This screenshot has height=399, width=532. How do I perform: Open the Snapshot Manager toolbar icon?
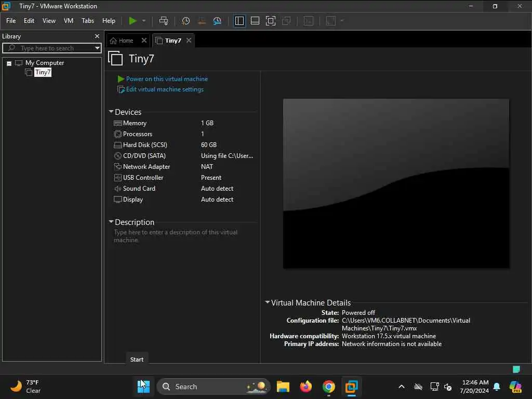(x=217, y=21)
